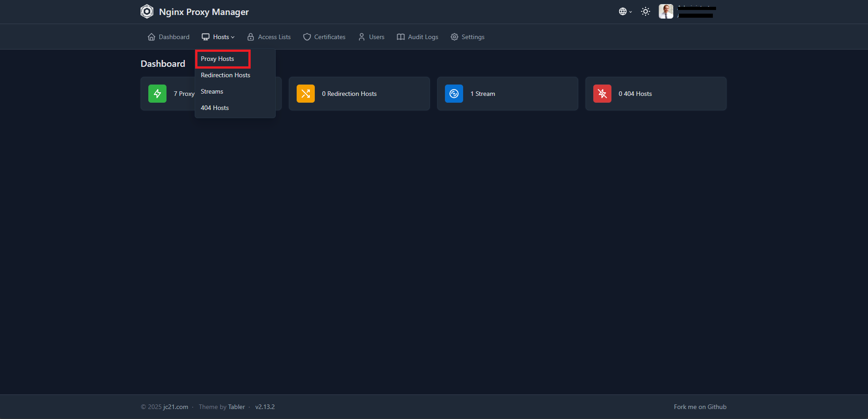Click the user avatar picture

[666, 11]
